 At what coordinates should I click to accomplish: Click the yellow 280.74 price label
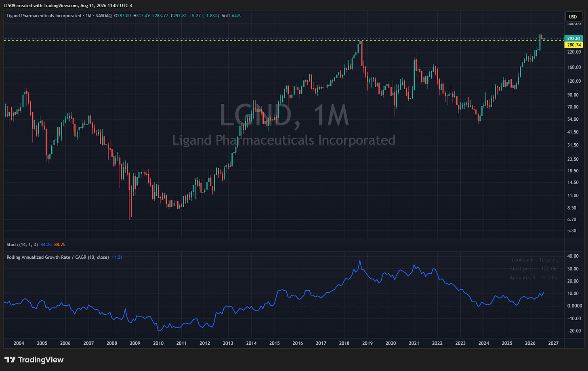pos(574,45)
